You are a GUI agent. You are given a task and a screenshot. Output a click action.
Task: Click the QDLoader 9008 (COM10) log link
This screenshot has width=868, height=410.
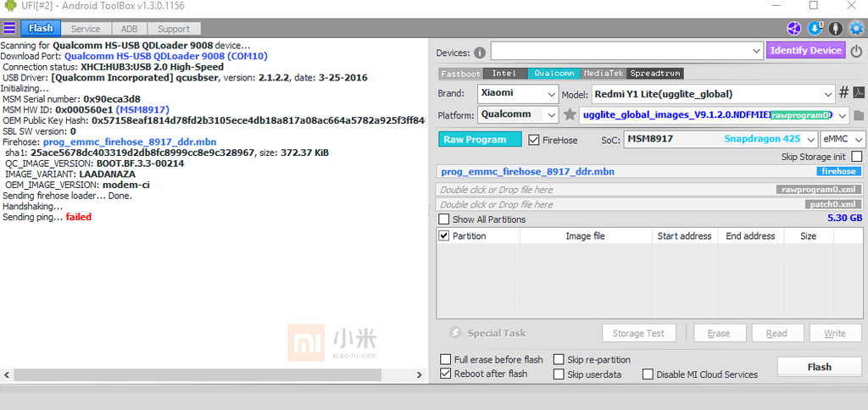click(x=166, y=56)
